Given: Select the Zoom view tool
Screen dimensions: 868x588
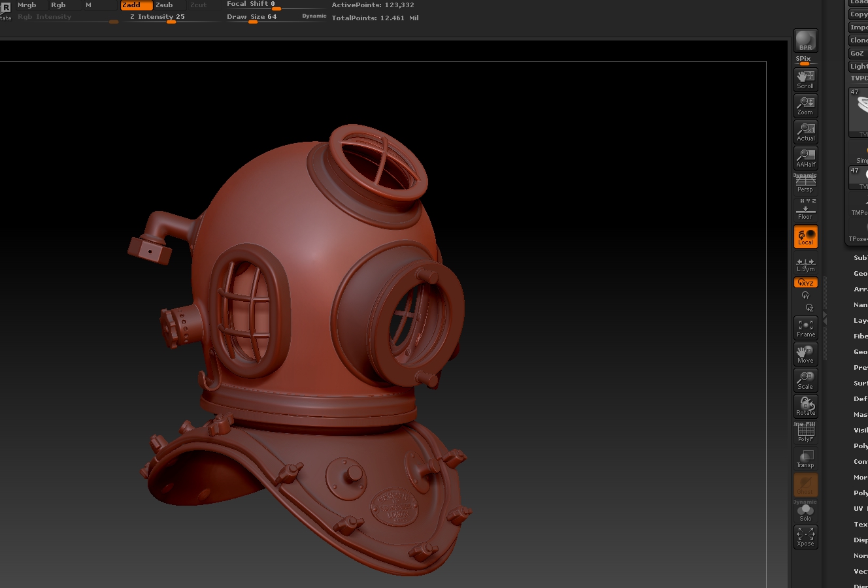Looking at the screenshot, I should point(805,106).
